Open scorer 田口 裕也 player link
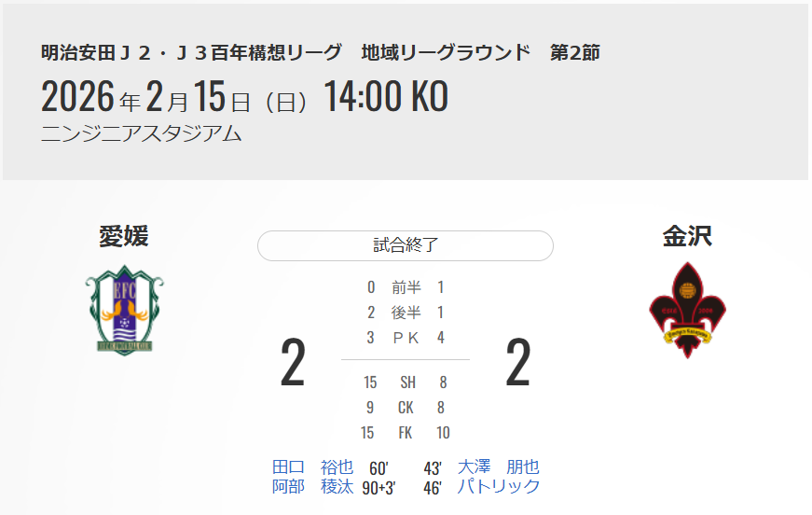812x515 pixels. tap(312, 467)
